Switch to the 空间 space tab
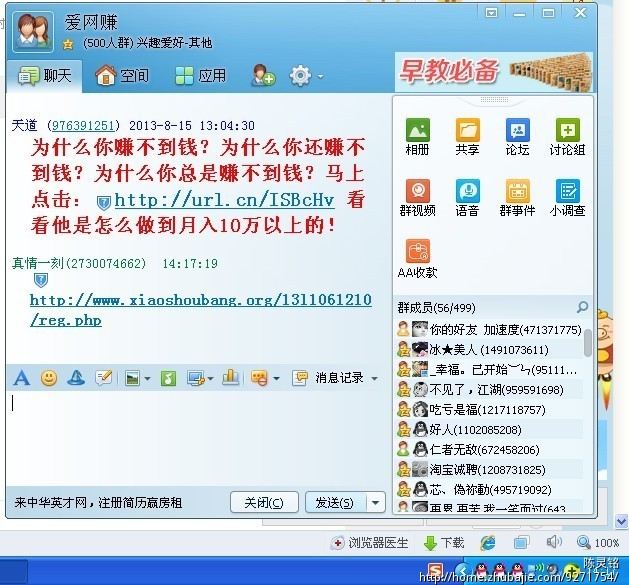Screen dimensions: 629x585 122,75
